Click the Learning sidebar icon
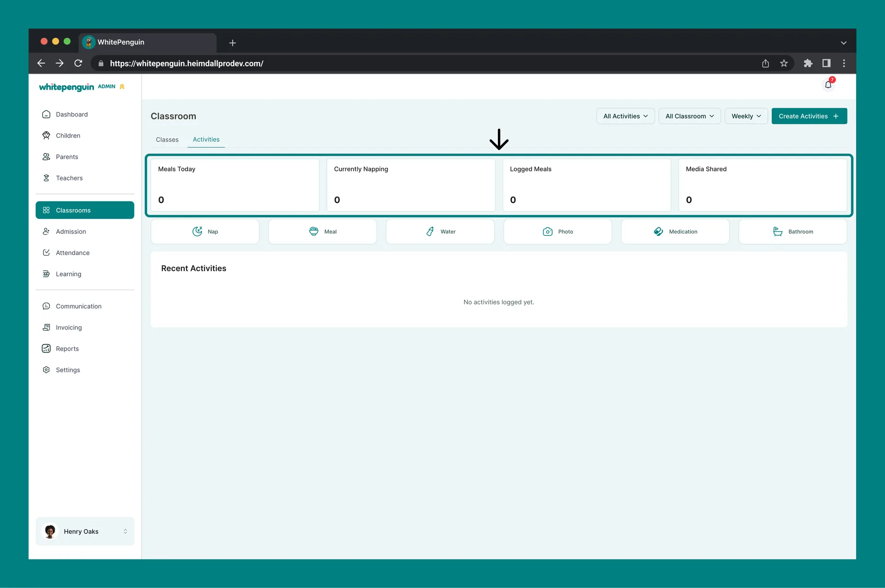 [46, 274]
